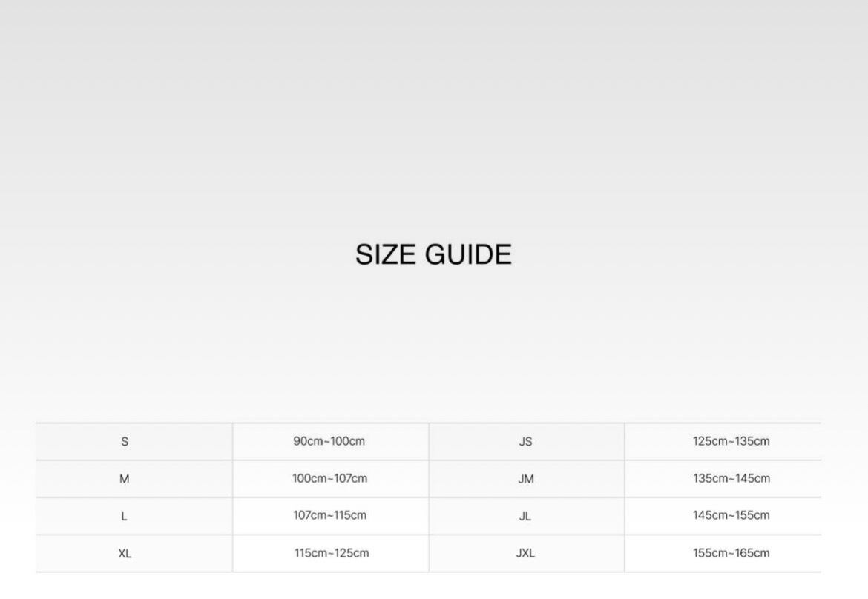Screen dimensions: 868x599
Task: Select the JXL size label cell
Action: [x=525, y=553]
